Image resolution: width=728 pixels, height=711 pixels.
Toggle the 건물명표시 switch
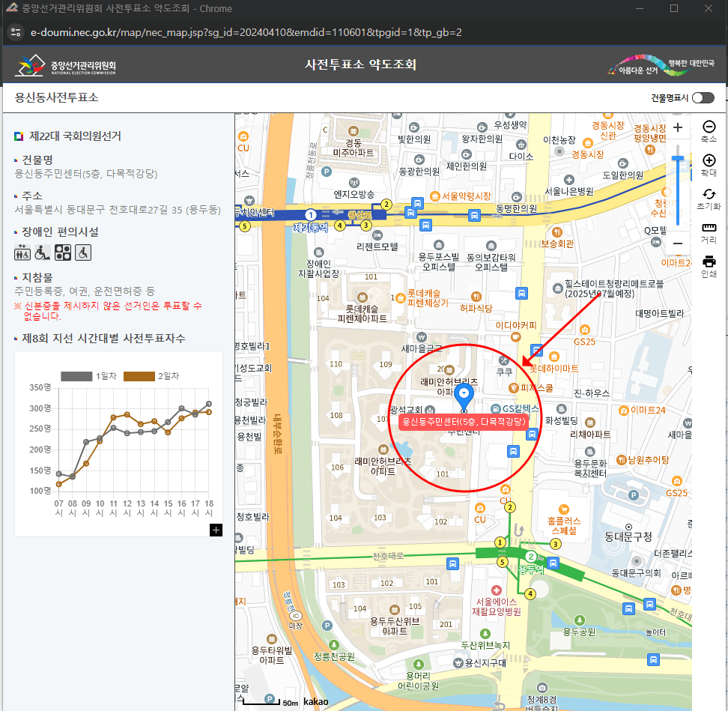tap(703, 97)
